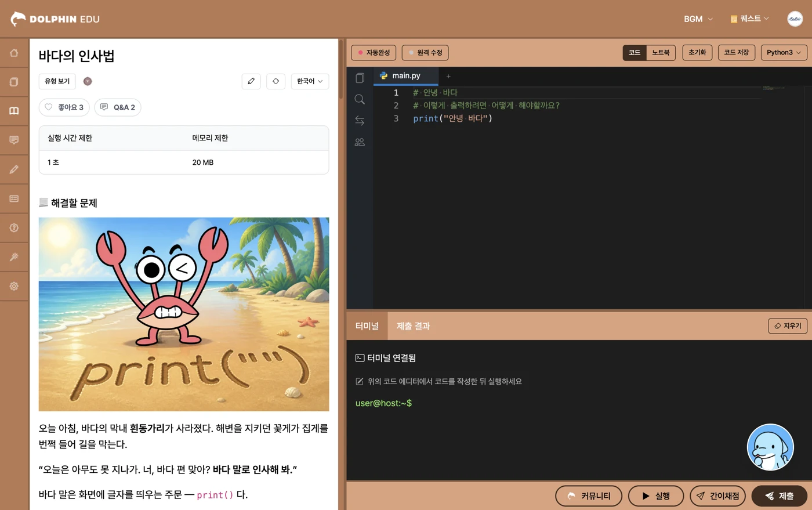Open the Python3 language selector
The height and width of the screenshot is (510, 812).
pyautogui.click(x=784, y=52)
